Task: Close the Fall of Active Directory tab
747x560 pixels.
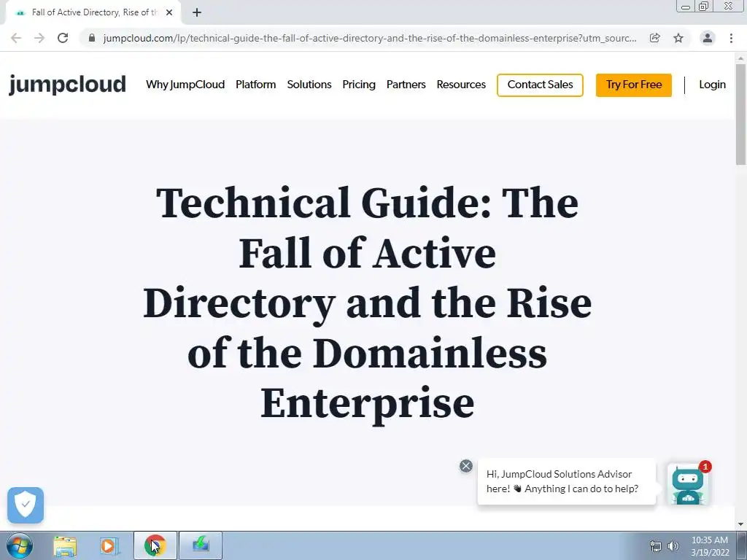Action: pyautogui.click(x=169, y=12)
